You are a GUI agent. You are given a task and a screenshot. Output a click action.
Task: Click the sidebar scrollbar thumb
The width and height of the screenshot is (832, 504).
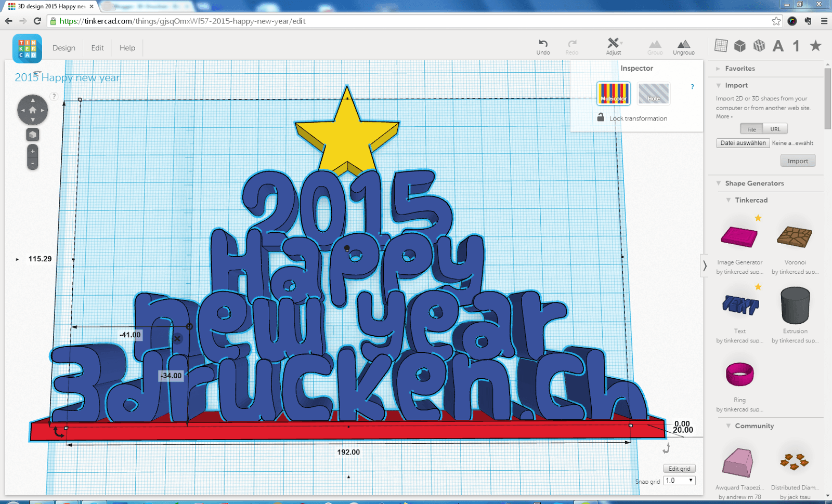click(828, 99)
